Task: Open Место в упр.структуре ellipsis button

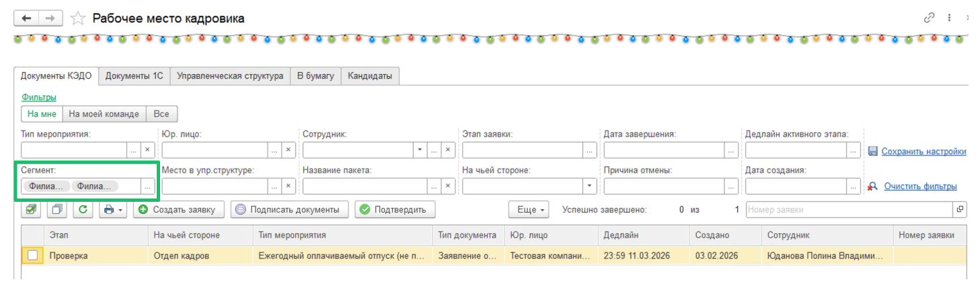Action: 274,186
